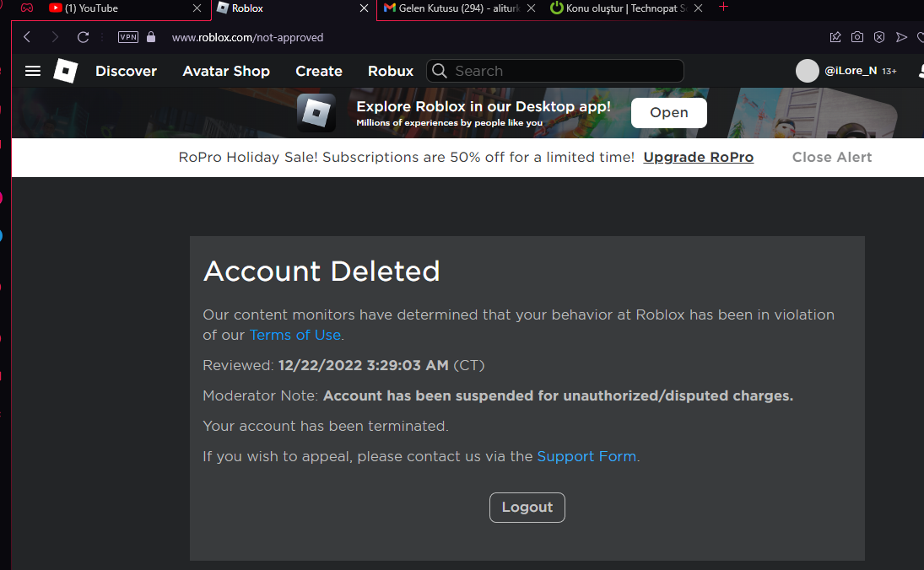Open Avatar Shop in the navigation bar

(226, 71)
